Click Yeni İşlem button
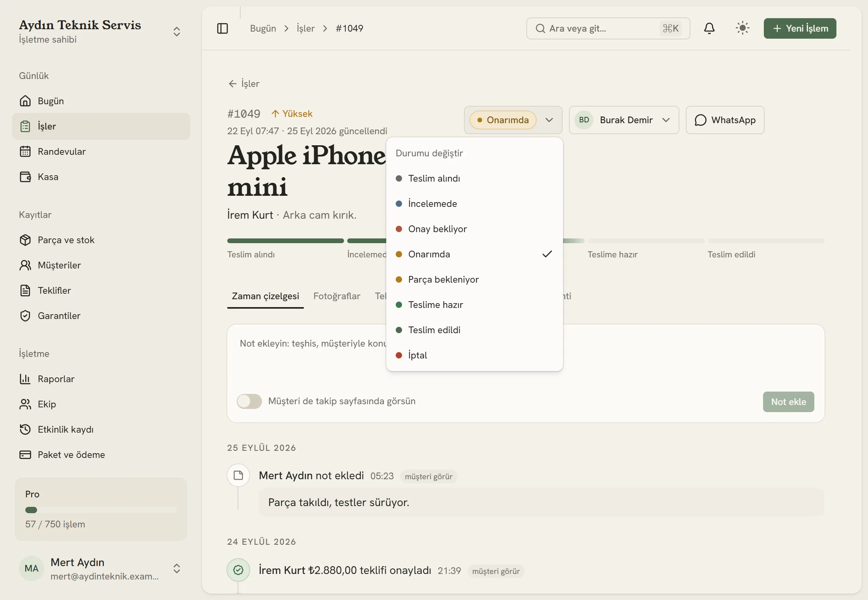Viewport: 868px width, 600px height. 800,28
